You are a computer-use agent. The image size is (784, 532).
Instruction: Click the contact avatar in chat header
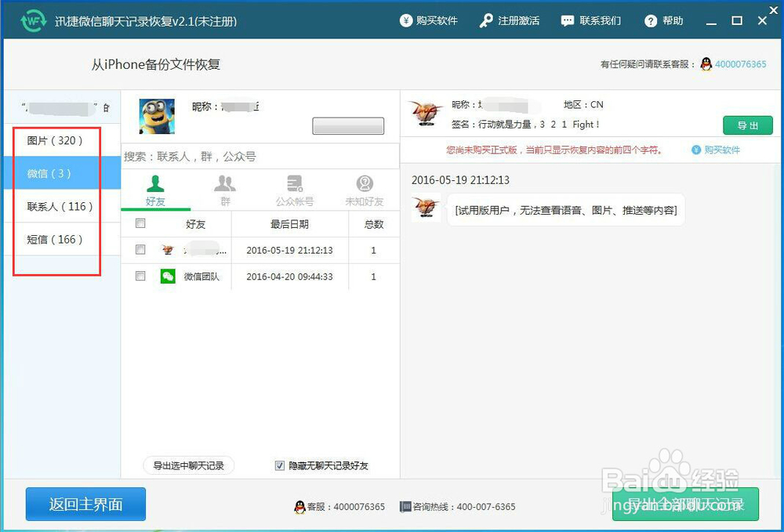[x=426, y=114]
